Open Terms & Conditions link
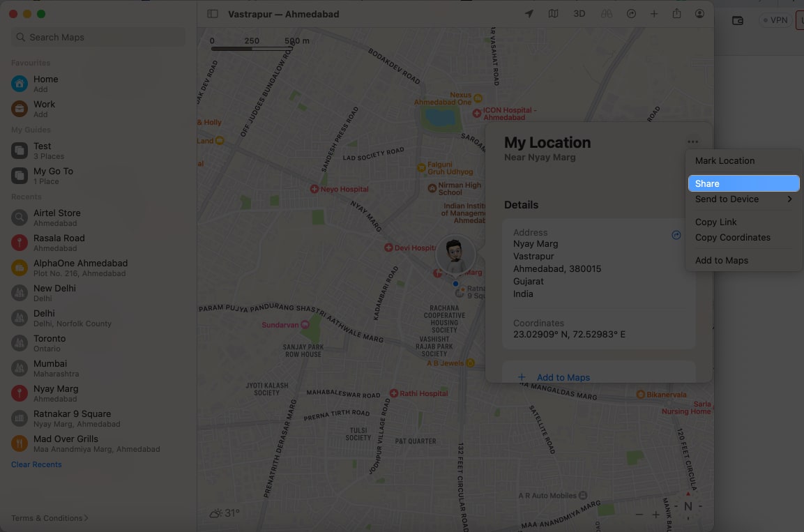The image size is (804, 532). (50, 518)
